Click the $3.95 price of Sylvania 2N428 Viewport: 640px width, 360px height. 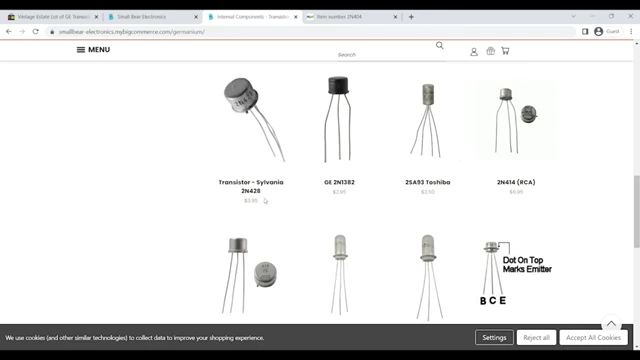click(251, 200)
